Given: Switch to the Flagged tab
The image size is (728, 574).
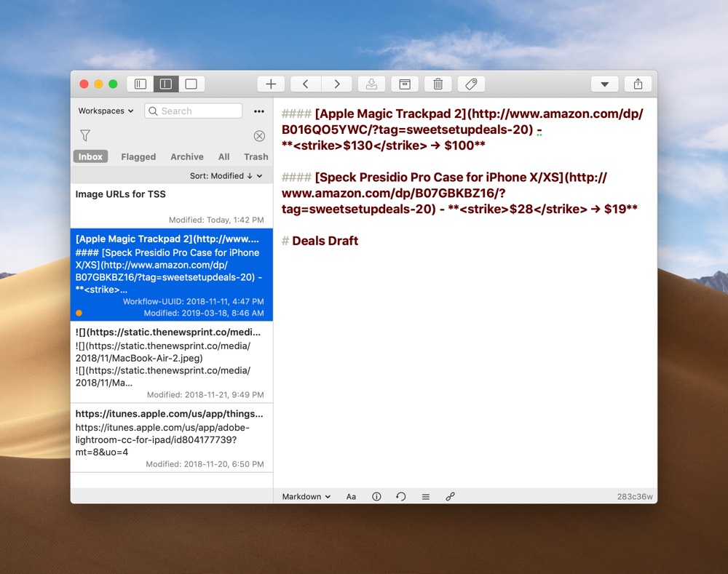Looking at the screenshot, I should [x=138, y=157].
